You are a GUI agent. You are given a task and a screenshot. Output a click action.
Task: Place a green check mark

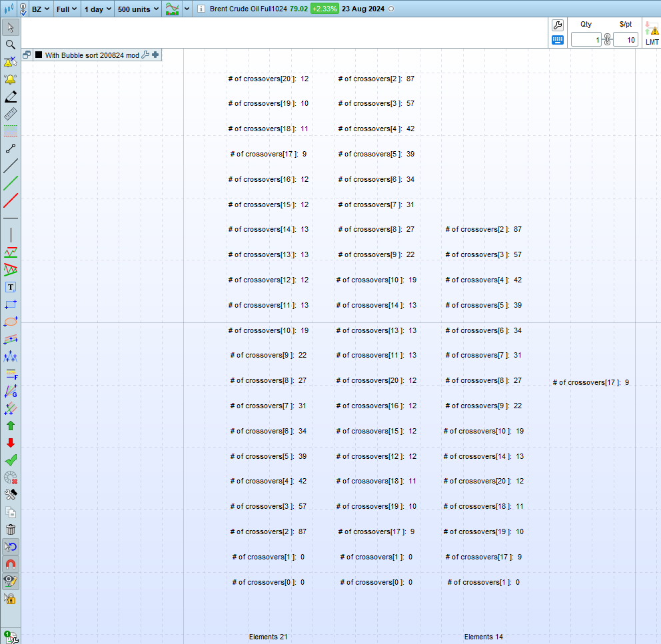coord(11,460)
